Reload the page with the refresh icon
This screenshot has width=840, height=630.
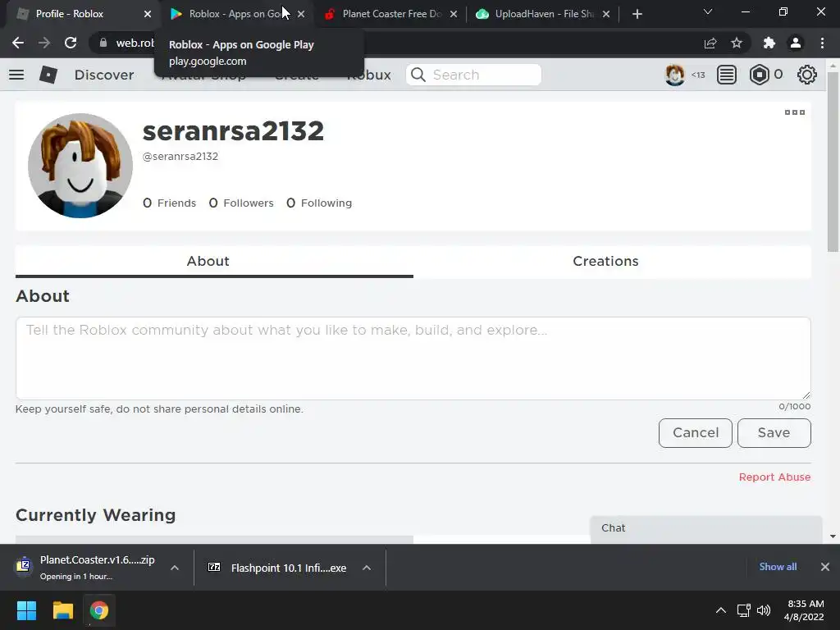coord(71,43)
